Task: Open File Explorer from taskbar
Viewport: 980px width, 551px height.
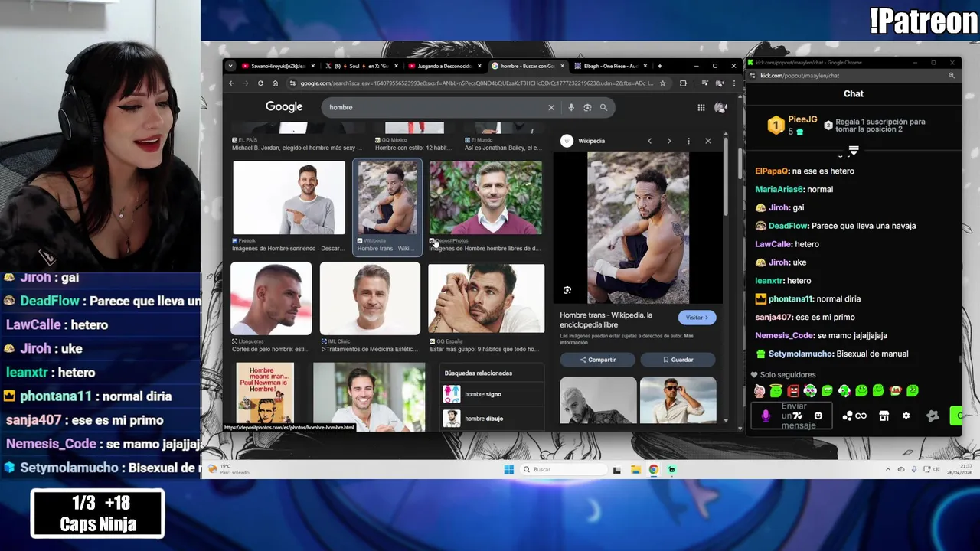Action: coord(635,469)
